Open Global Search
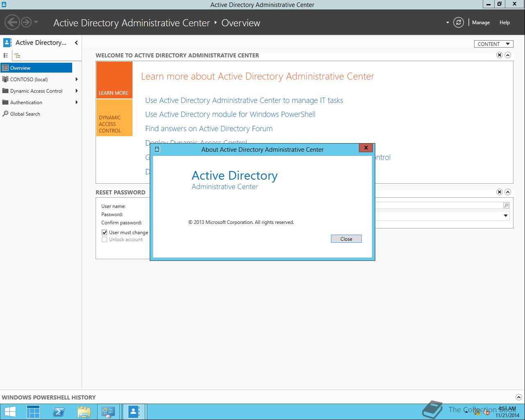Viewport: 525px width, 420px height. click(x=25, y=114)
